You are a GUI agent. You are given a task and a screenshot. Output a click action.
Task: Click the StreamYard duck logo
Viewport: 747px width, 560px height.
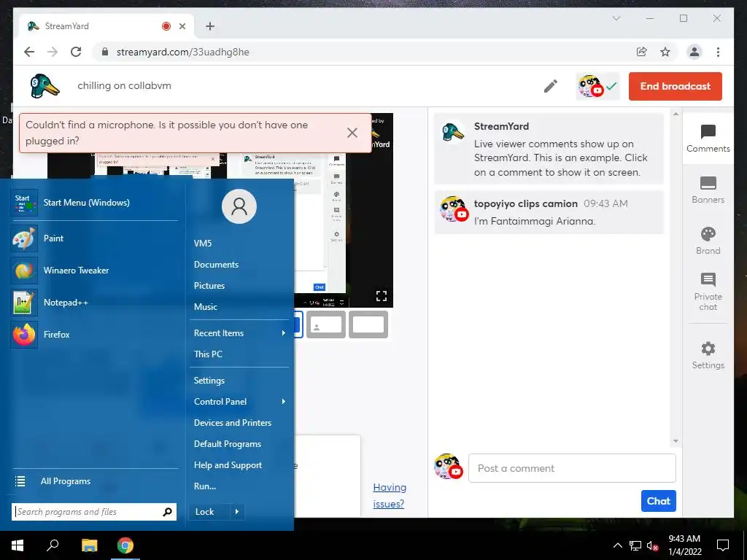click(x=44, y=86)
